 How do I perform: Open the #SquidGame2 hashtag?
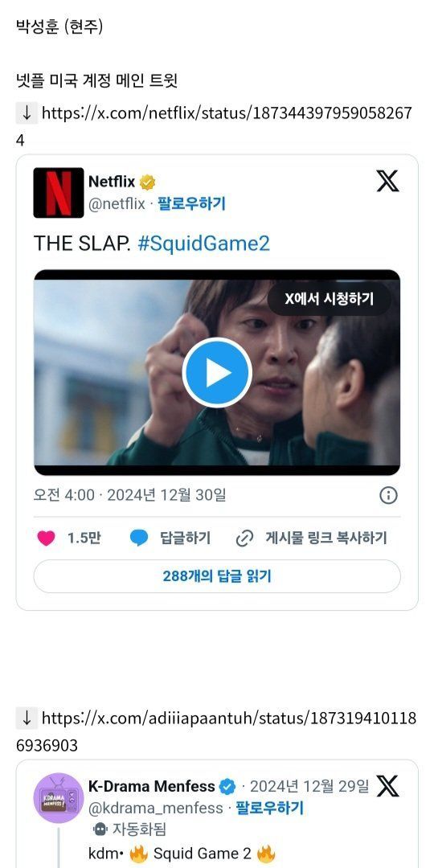tap(203, 244)
